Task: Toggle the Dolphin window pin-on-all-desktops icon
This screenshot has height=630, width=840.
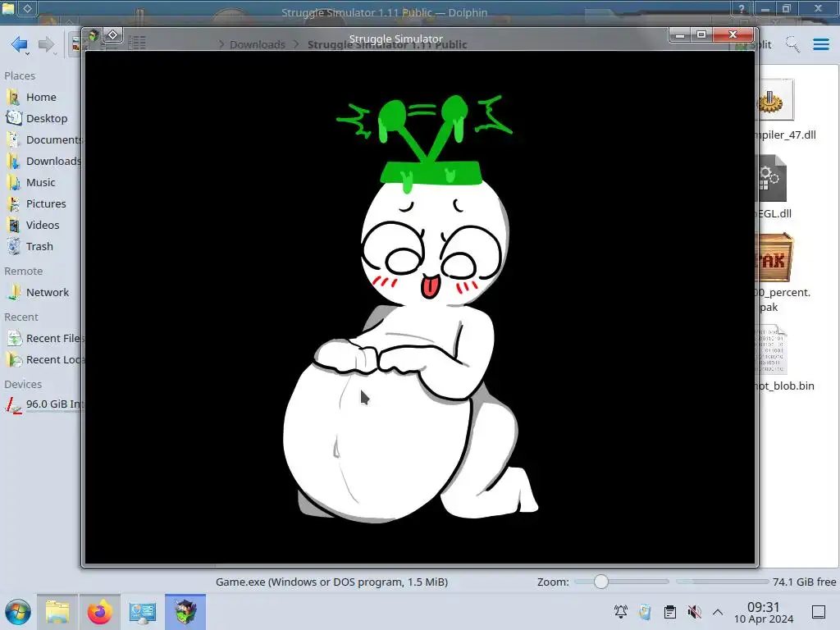Action: pos(27,8)
